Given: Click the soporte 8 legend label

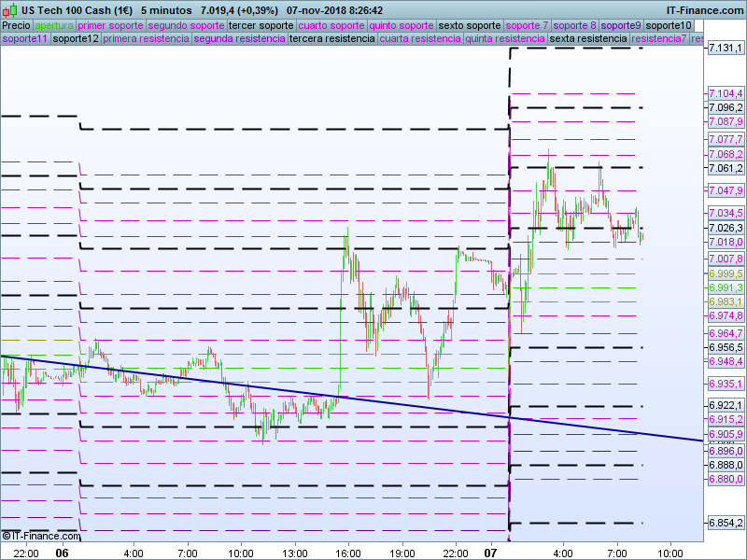Looking at the screenshot, I should pyautogui.click(x=574, y=25).
